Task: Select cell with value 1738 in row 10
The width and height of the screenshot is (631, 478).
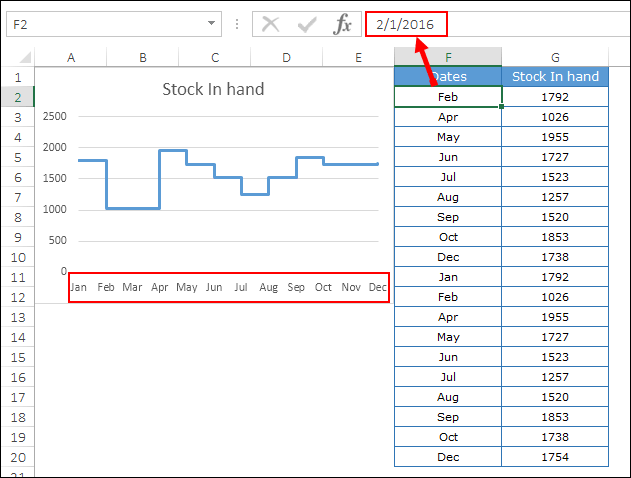Action: coord(555,257)
